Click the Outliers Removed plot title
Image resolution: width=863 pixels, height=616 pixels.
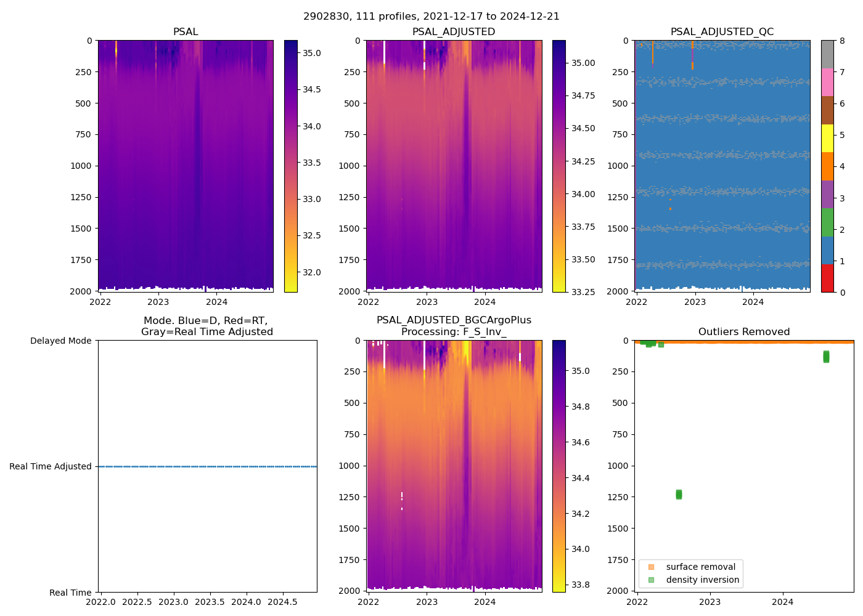pos(743,332)
